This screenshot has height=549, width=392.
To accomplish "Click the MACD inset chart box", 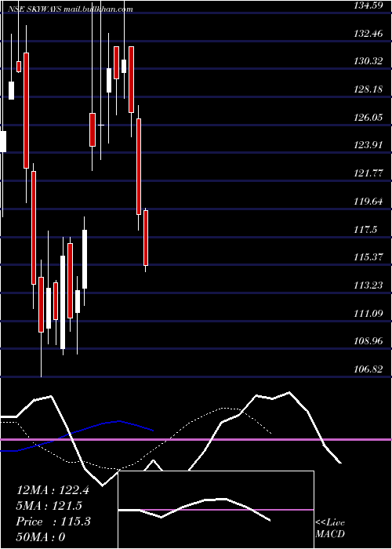I will tap(216, 510).
